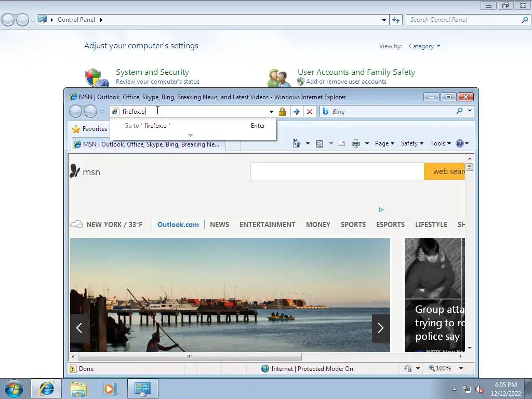The height and width of the screenshot is (399, 532).
Task: Open ENTERTAINMENT section on MSN
Action: coord(268,224)
